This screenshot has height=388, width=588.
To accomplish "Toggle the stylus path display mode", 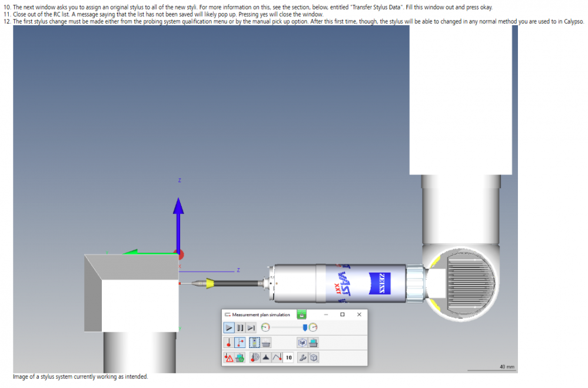I will click(x=239, y=343).
